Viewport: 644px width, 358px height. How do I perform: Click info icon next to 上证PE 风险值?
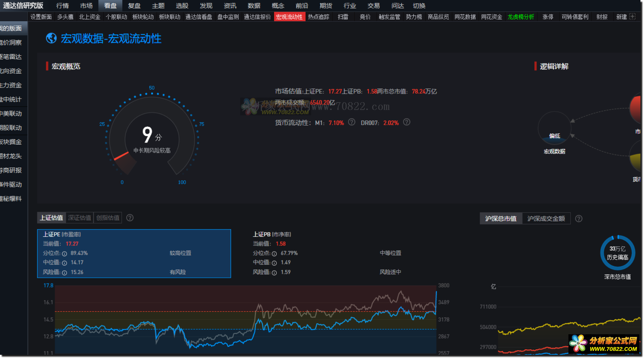tap(65, 272)
